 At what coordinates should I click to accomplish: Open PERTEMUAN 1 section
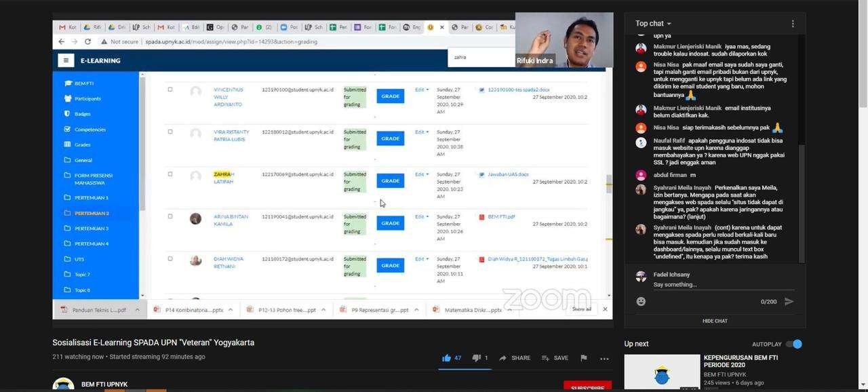coord(92,197)
